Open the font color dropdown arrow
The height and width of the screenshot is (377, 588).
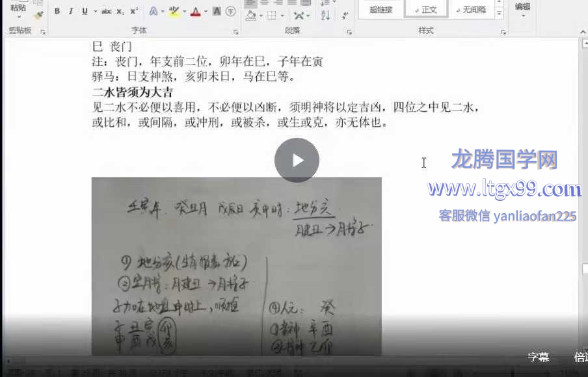tap(206, 12)
